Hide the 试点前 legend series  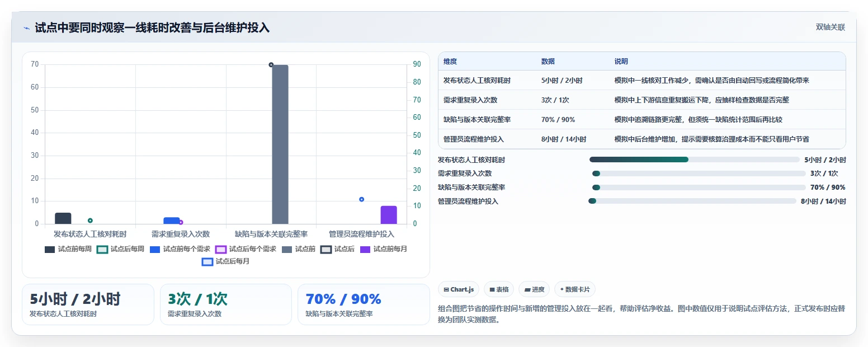coord(298,249)
